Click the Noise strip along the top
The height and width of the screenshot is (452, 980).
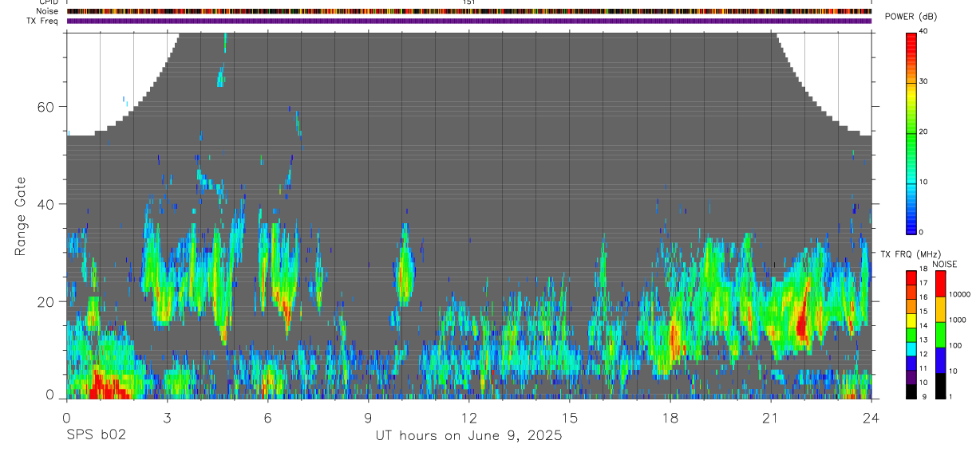(469, 11)
